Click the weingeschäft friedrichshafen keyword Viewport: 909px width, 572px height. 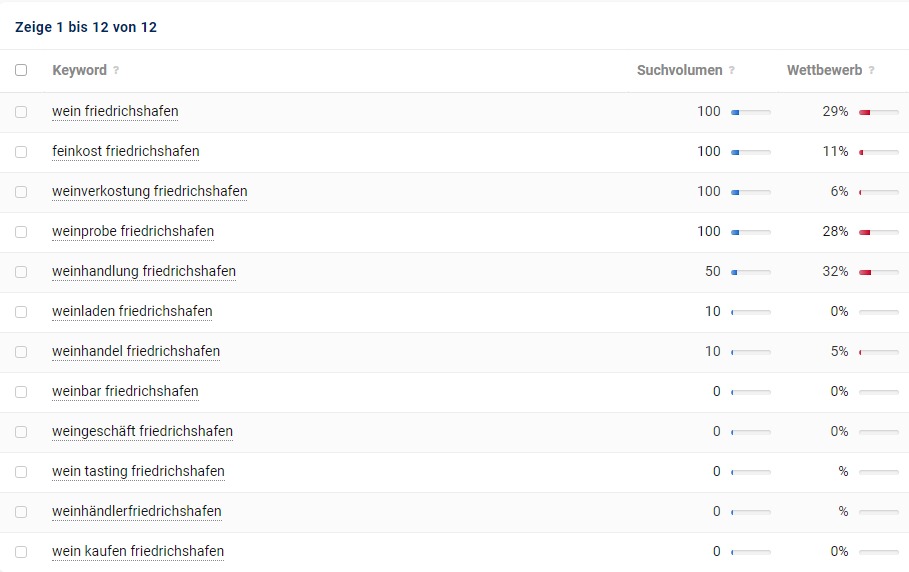(142, 431)
